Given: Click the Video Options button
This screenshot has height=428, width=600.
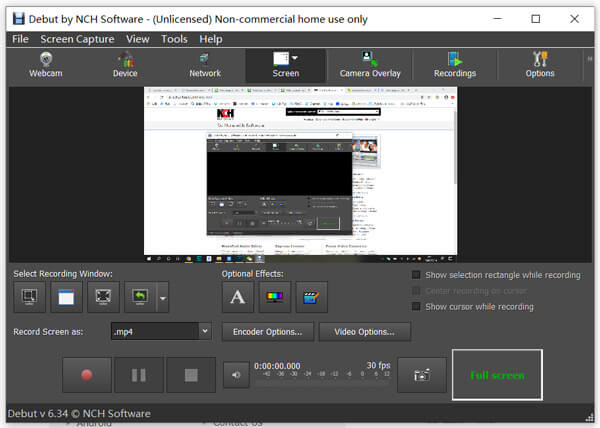Looking at the screenshot, I should coord(365,332).
